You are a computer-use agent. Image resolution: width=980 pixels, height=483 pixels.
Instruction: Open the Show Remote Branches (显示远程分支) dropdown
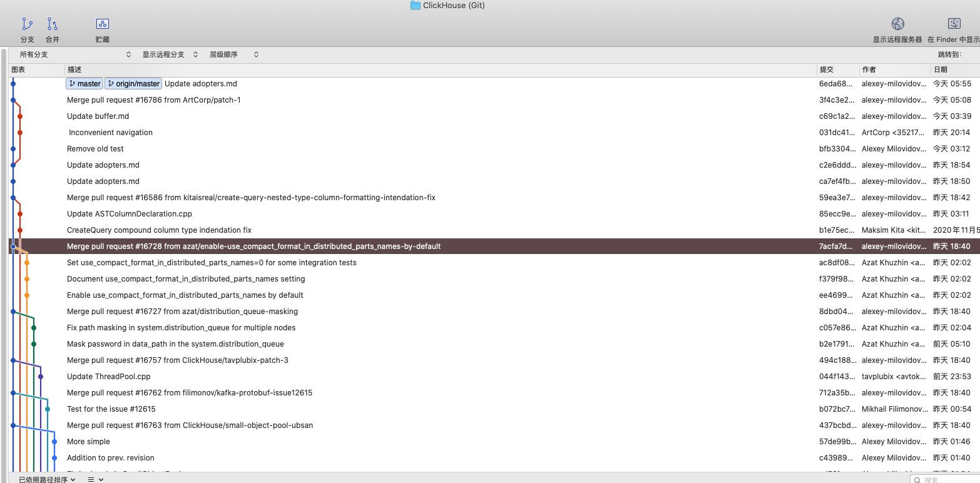(x=170, y=54)
